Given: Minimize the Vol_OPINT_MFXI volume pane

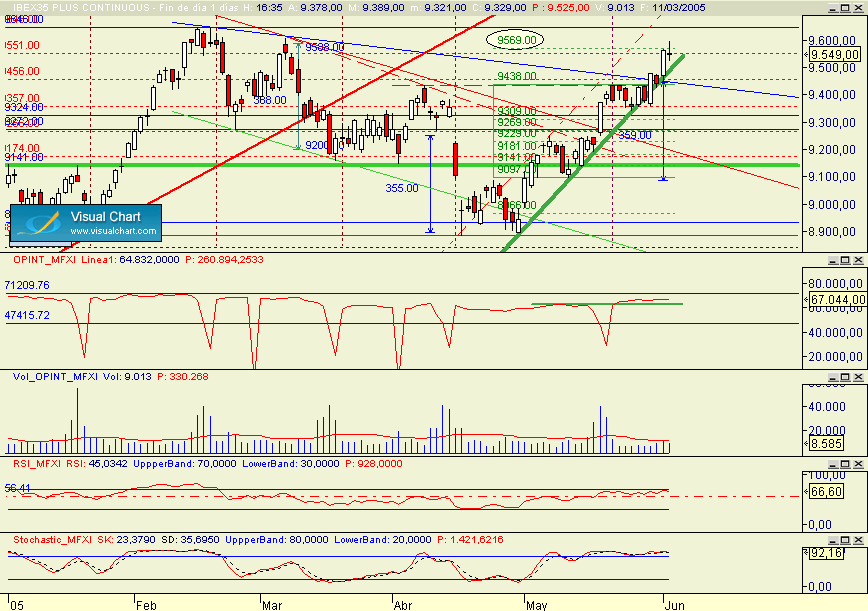Looking at the screenshot, I should 833,377.
